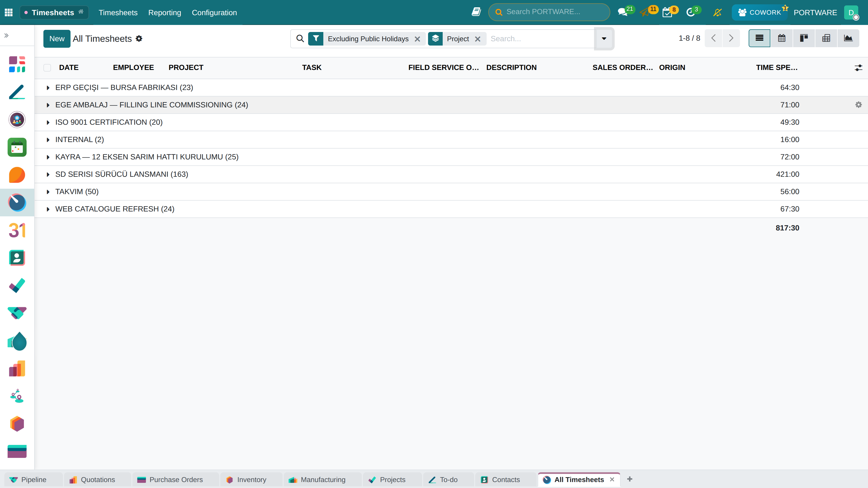Open the number 31 Calendar app in sidebar
The width and height of the screenshot is (868, 488).
point(17,230)
